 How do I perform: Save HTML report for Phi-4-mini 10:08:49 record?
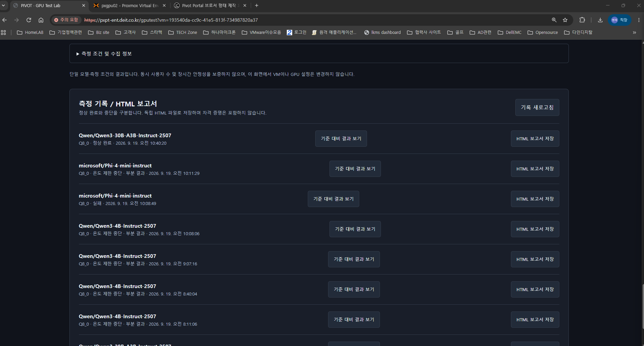535,199
